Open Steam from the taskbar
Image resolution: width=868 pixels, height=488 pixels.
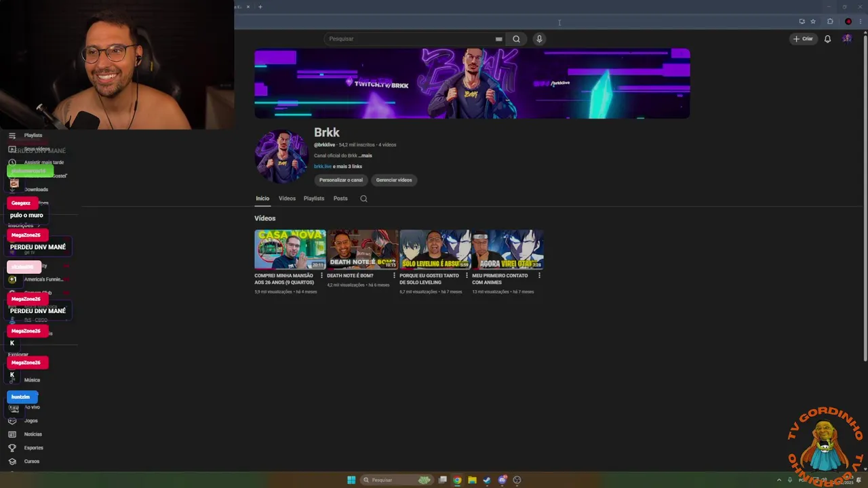coord(487,480)
